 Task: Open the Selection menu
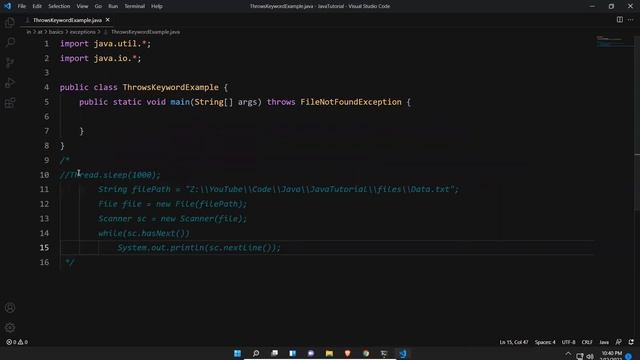[59, 6]
